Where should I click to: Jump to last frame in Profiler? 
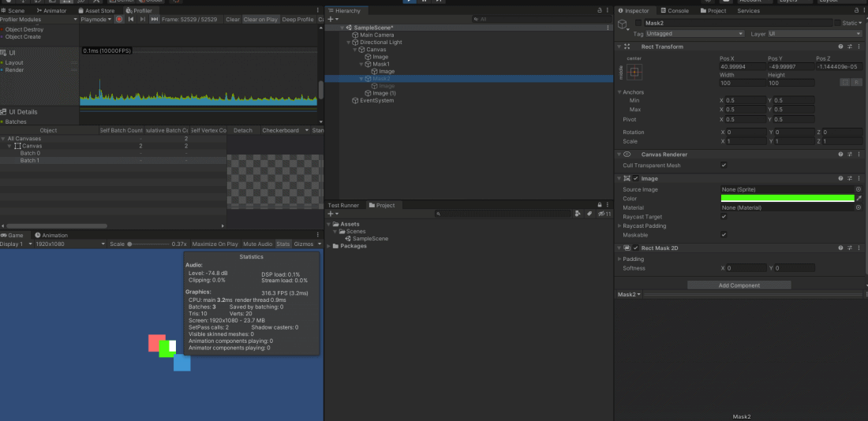(x=154, y=19)
